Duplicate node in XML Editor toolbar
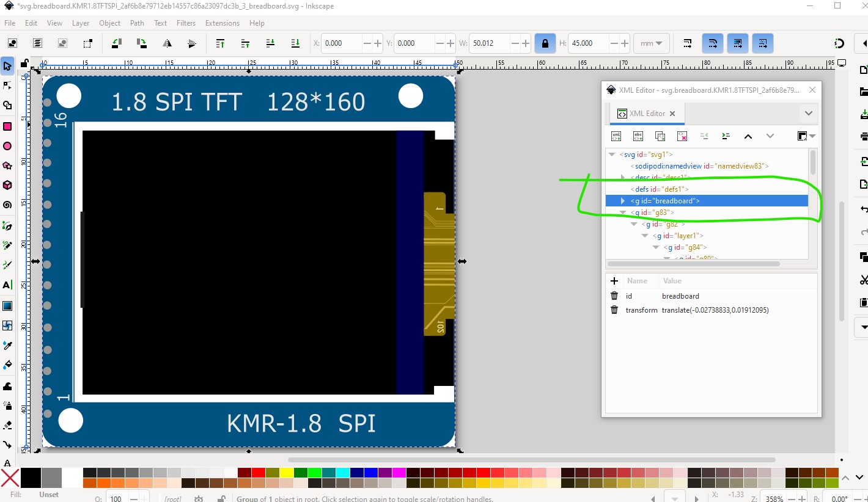Viewport: 868px width, 502px height. point(660,136)
